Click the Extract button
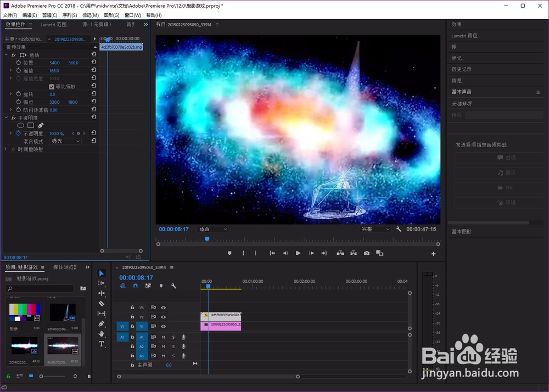The image size is (549, 392). (353, 253)
